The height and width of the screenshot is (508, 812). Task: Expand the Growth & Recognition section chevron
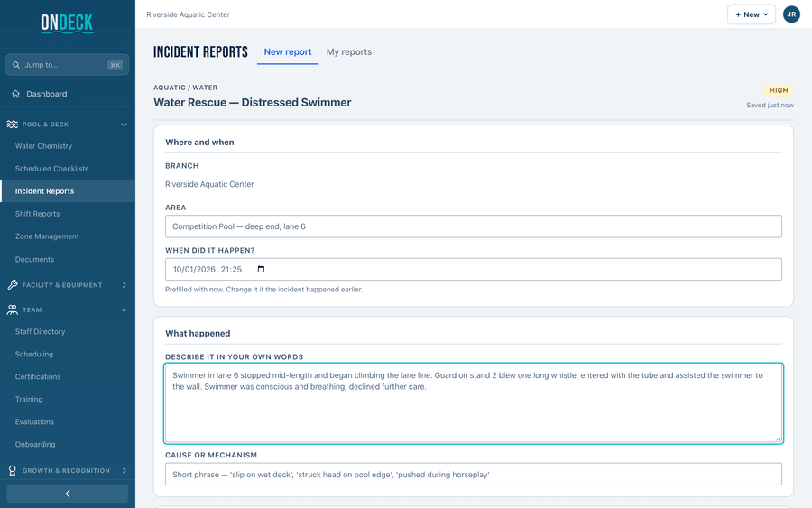click(124, 470)
